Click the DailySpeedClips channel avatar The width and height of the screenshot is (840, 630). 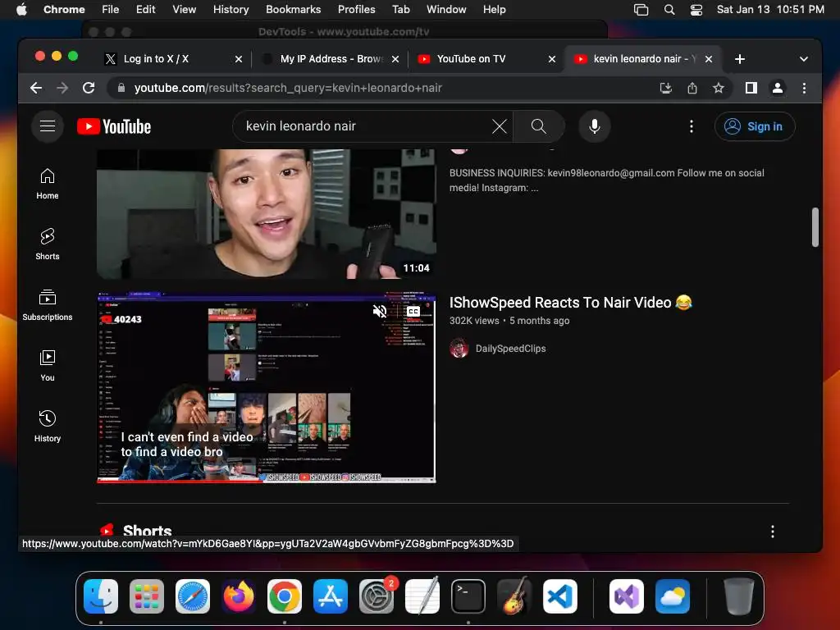click(x=459, y=348)
